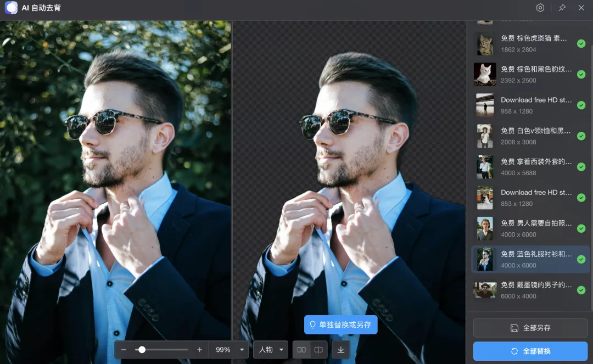
Task: Close the AI 自动去背 window
Action: (581, 8)
